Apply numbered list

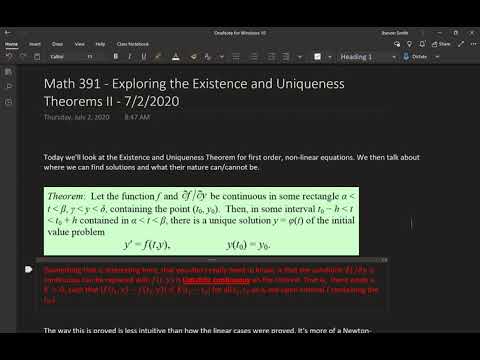coord(254,57)
